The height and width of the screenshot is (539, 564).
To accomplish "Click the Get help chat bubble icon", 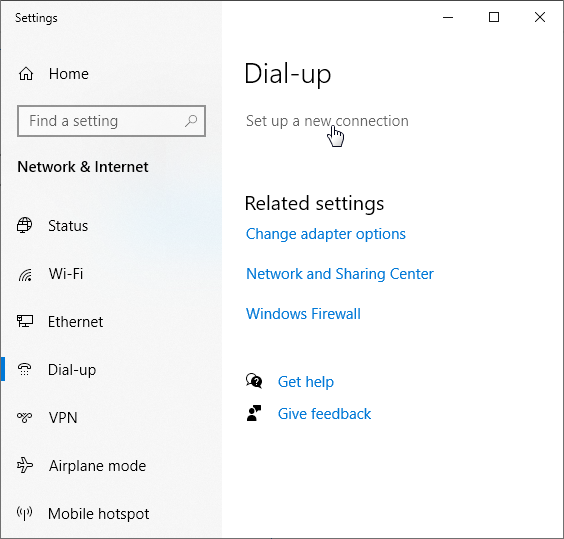I will [x=254, y=381].
